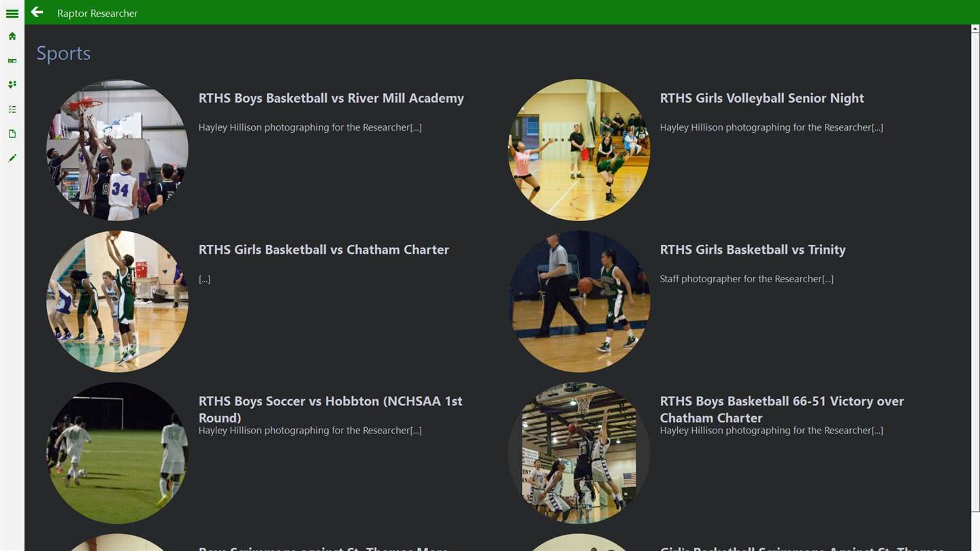Click the caption under Boys Soccer vs Hobbton

point(310,431)
